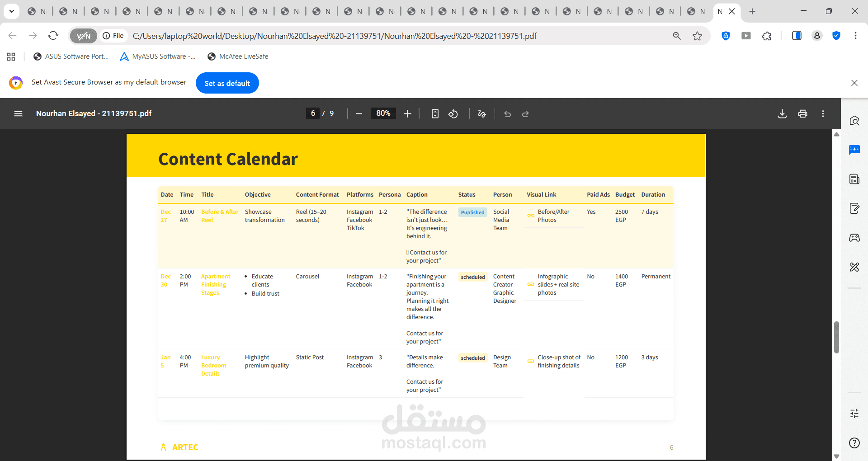Open the blue privacy shield extension
Viewport: 868px width, 461px height.
726,36
